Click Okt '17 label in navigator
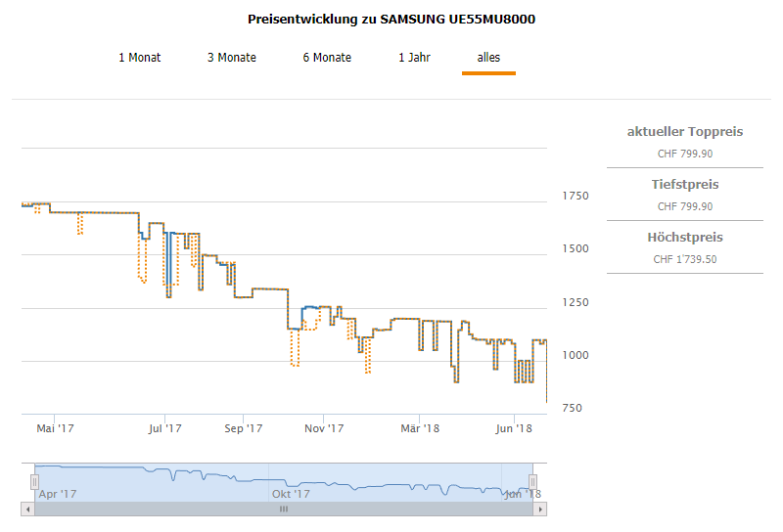 pos(291,494)
